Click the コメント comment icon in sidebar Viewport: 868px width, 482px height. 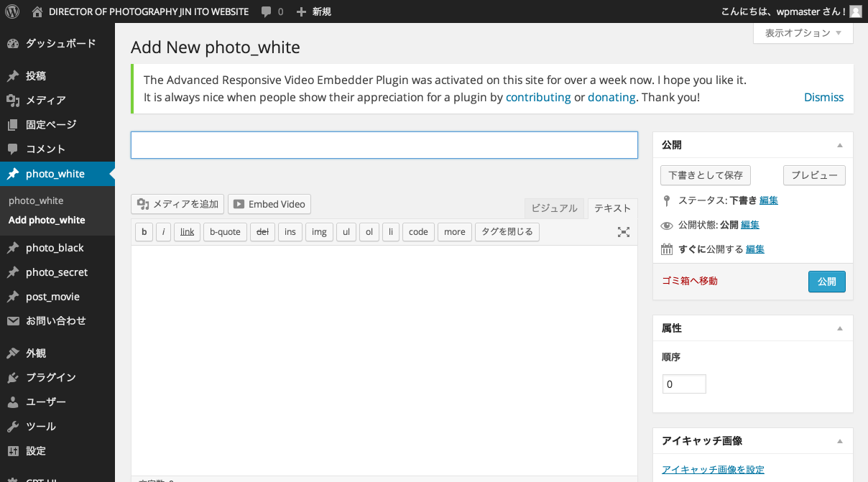tap(13, 149)
